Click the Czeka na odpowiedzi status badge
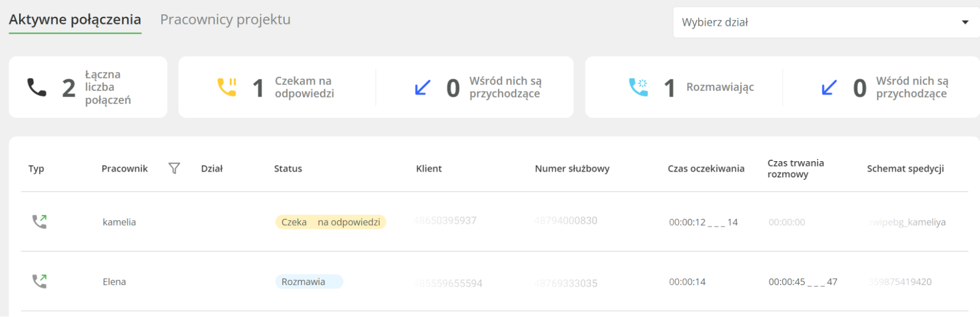This screenshot has width=980, height=317. point(331,222)
